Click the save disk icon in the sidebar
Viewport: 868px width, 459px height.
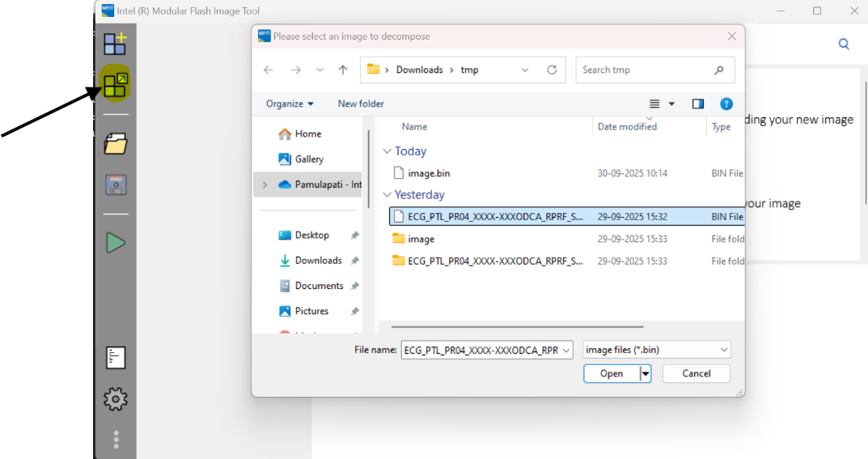116,185
